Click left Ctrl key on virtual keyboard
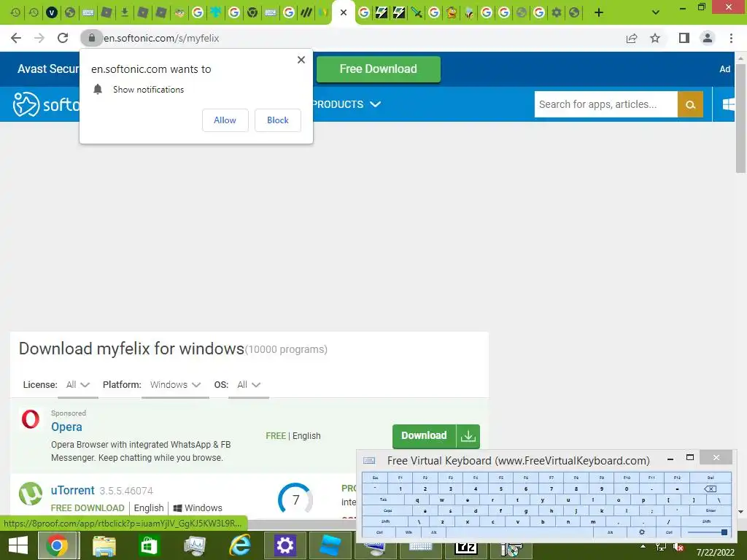Image resolution: width=747 pixels, height=560 pixels. click(x=379, y=532)
